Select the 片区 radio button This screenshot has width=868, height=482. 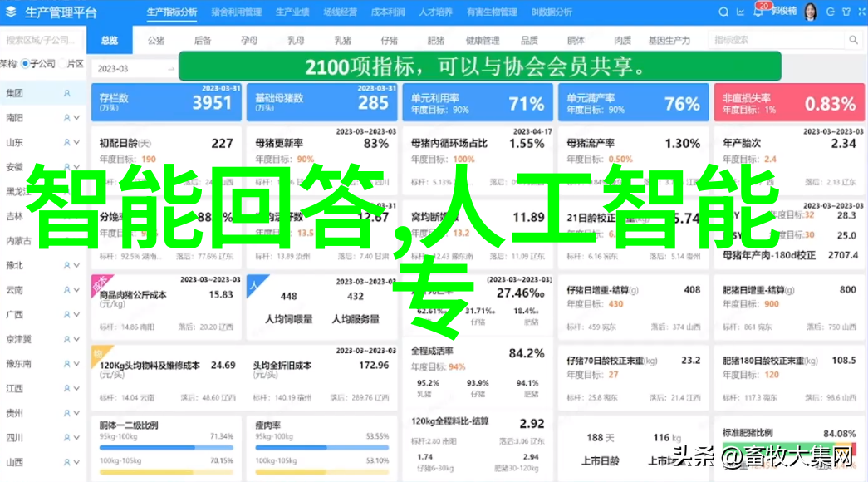point(62,64)
